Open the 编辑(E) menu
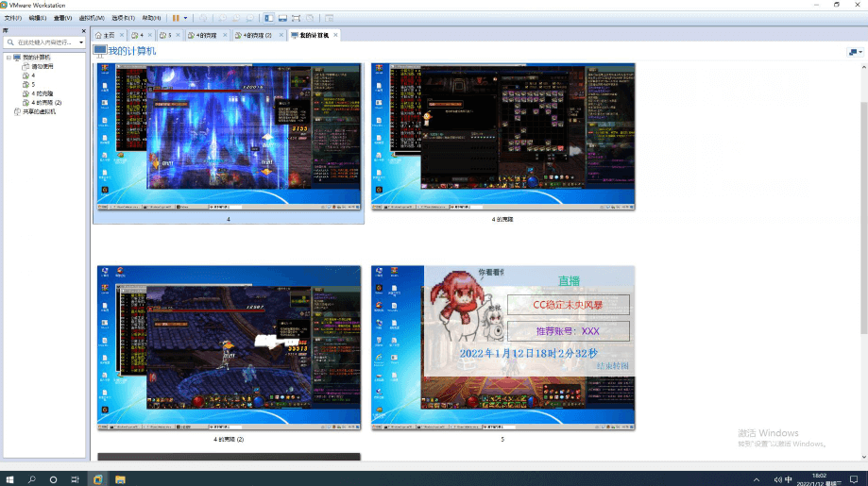This screenshot has height=486, width=868. [38, 18]
